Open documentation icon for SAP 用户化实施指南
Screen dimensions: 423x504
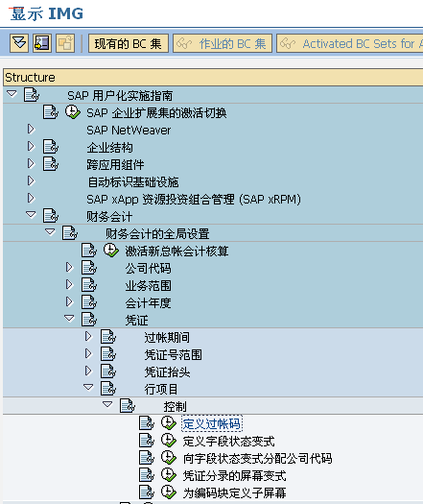coord(32,95)
